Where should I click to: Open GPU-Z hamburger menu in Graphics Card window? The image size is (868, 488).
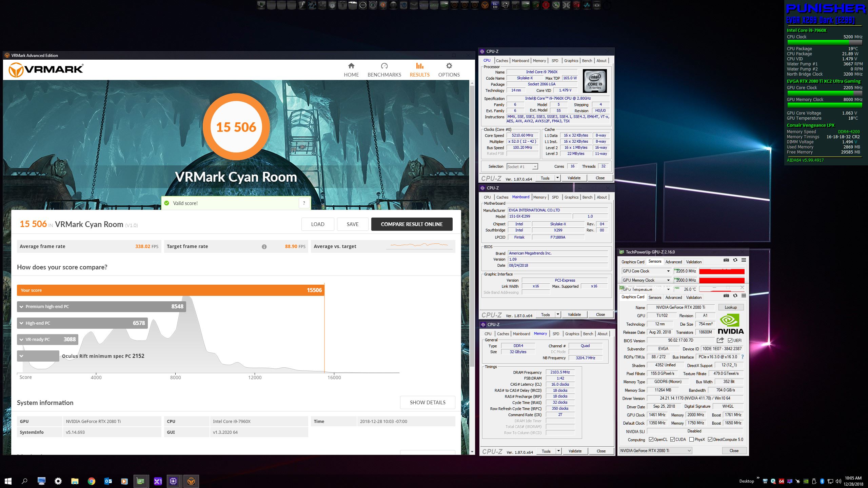pos(744,296)
